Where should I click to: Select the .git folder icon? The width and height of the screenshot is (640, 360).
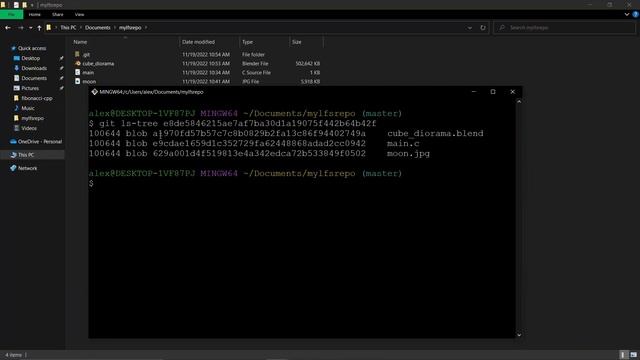point(77,54)
